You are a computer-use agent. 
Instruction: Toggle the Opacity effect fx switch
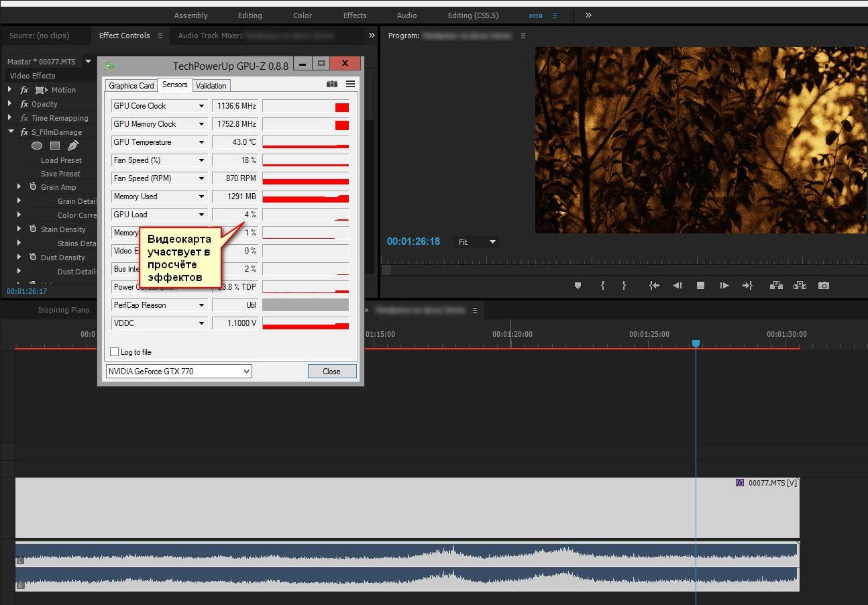coord(25,104)
